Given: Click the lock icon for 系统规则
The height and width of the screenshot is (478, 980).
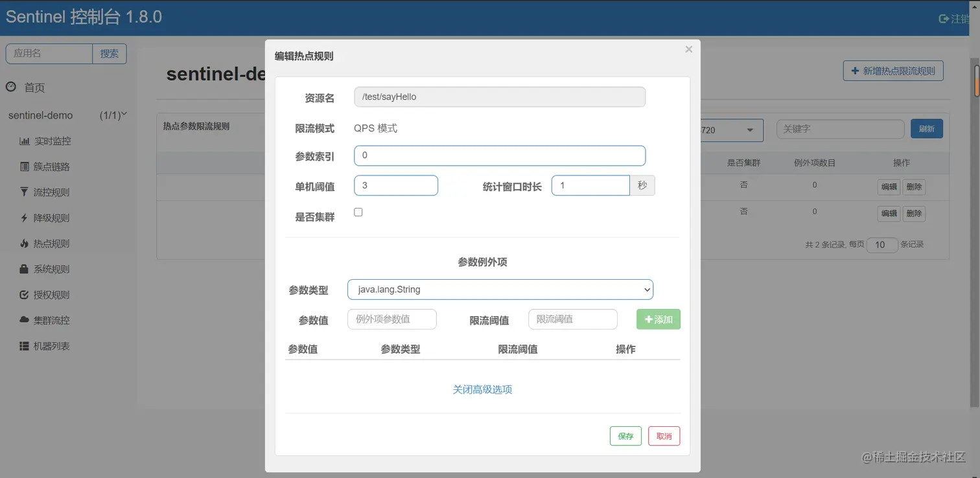Looking at the screenshot, I should point(25,269).
